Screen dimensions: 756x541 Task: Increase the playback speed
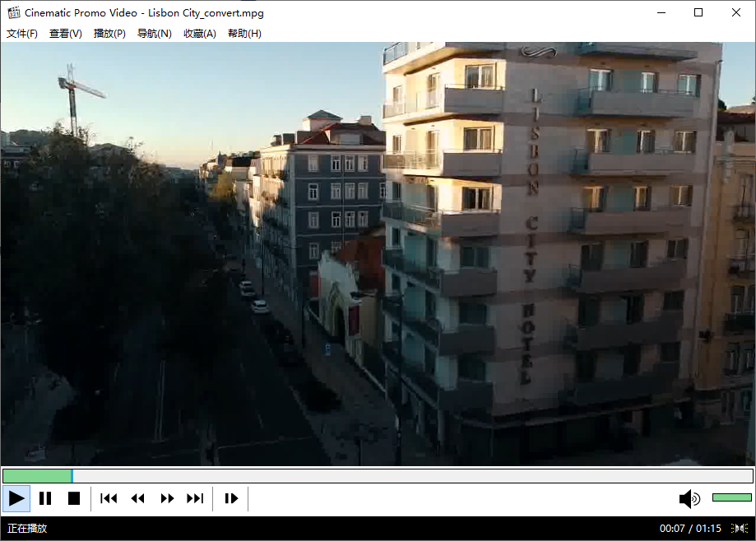pos(167,498)
